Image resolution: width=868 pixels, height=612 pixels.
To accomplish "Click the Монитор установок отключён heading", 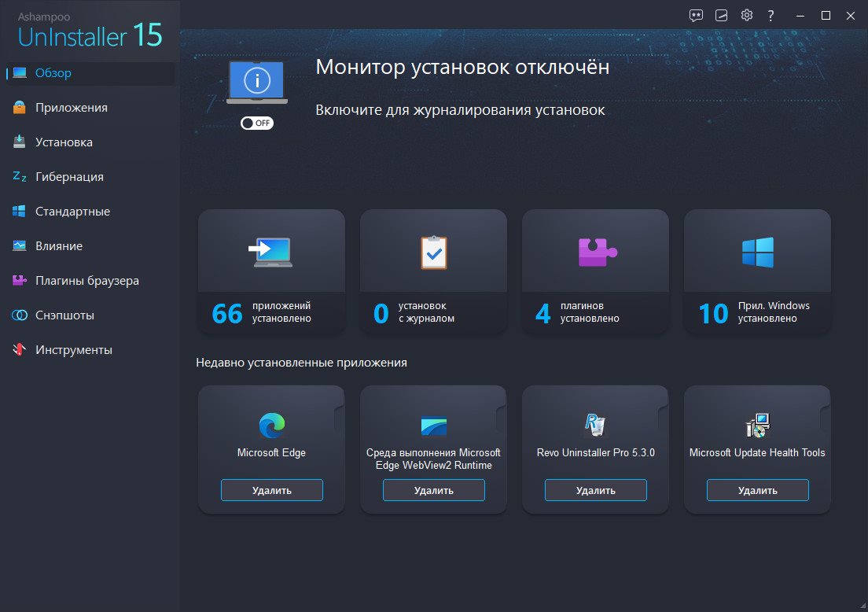I will coord(462,67).
